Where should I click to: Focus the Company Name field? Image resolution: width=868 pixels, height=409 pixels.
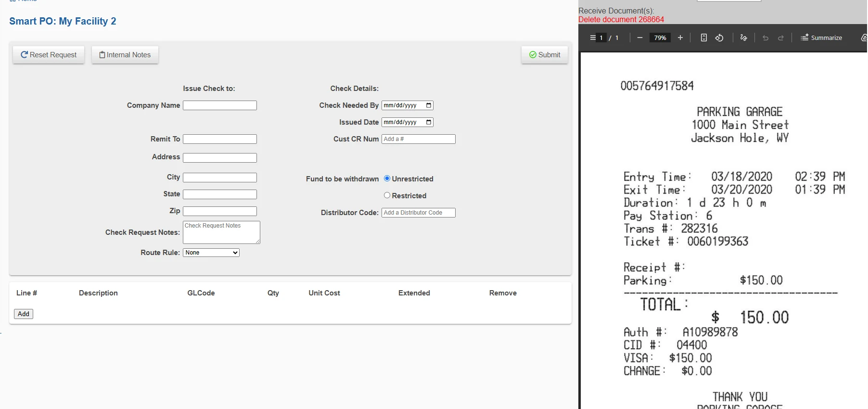click(220, 105)
